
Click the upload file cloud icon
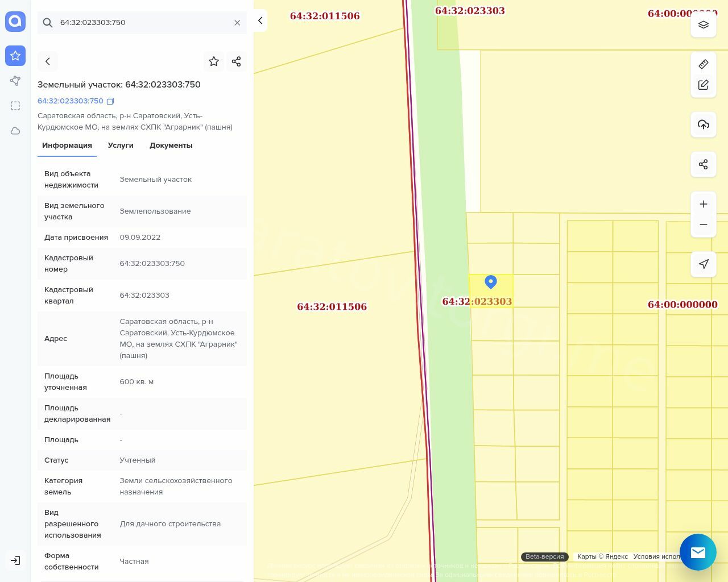coord(703,124)
